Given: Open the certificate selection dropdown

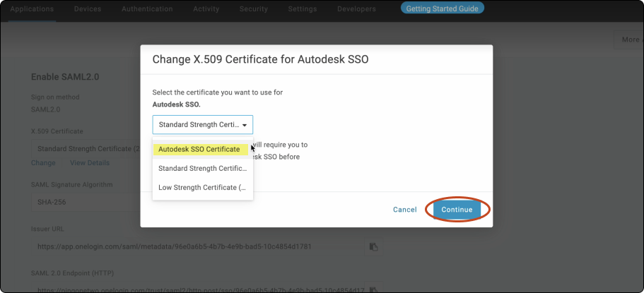Looking at the screenshot, I should [x=202, y=125].
